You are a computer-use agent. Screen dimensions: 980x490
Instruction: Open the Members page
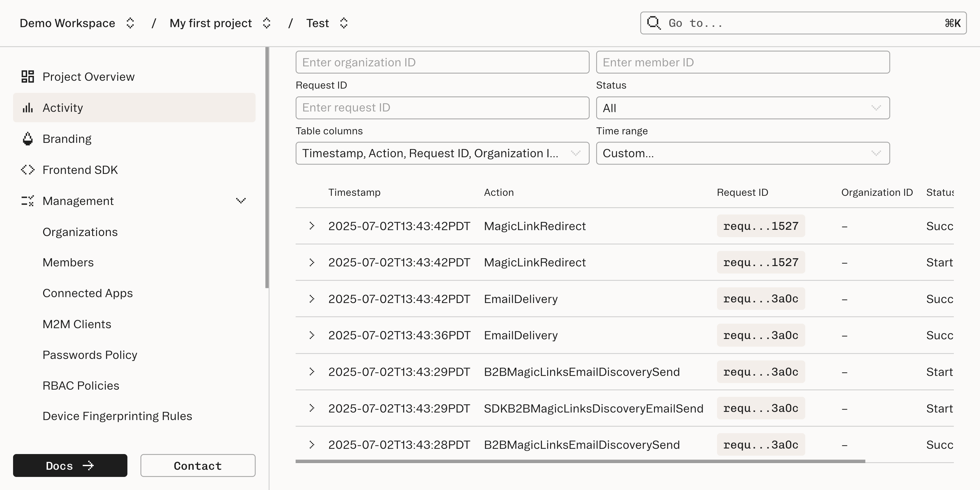[68, 262]
